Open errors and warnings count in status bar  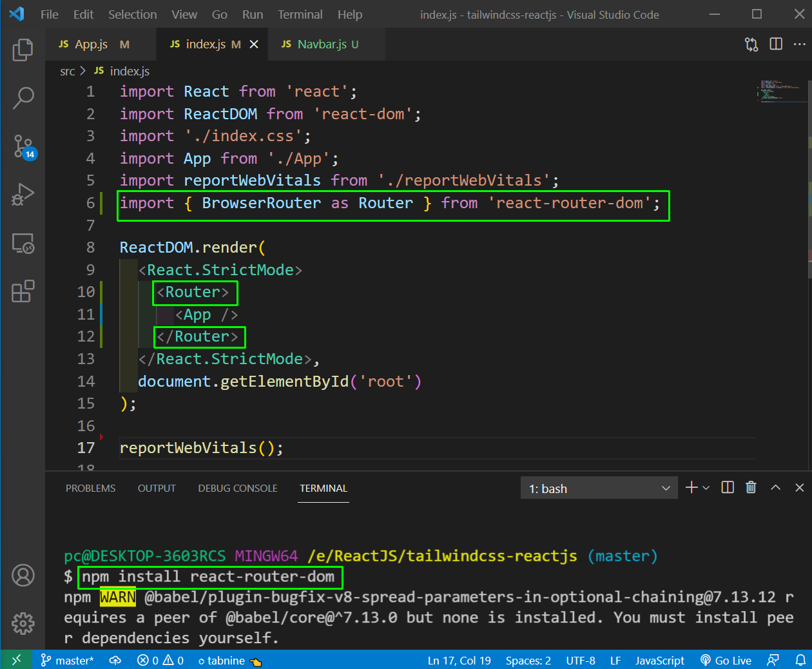[x=160, y=660]
